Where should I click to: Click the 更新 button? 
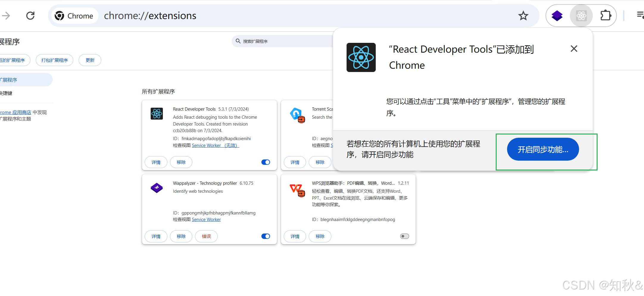click(x=90, y=60)
